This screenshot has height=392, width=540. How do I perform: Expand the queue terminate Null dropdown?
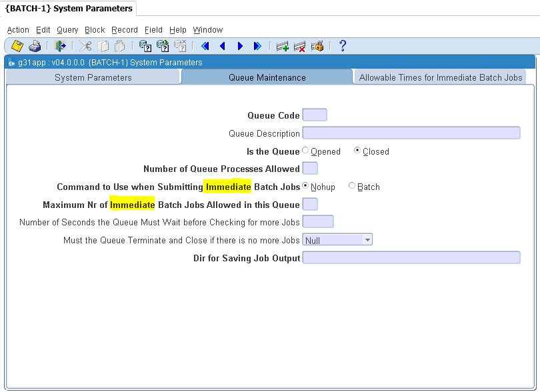[367, 239]
